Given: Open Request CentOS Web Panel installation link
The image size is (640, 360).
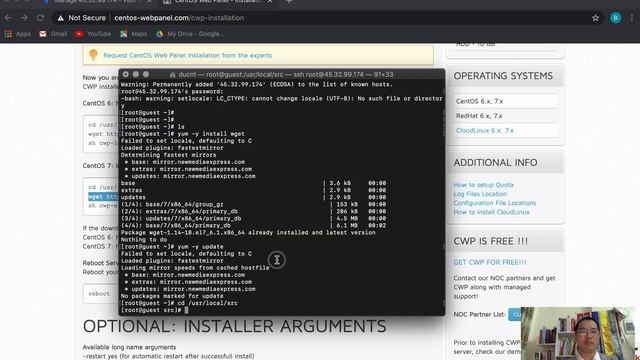Looking at the screenshot, I should click(187, 56).
